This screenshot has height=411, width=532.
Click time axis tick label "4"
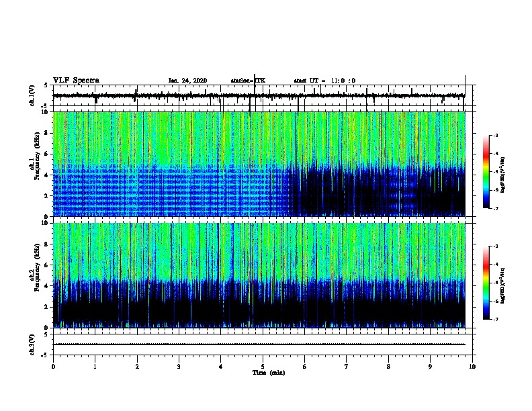click(x=221, y=366)
